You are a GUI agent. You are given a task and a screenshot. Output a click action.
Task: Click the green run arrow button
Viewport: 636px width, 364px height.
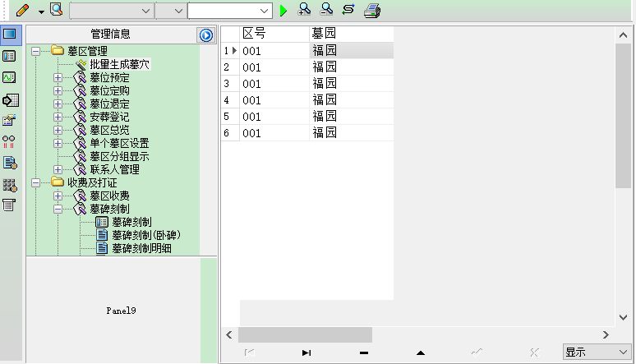[283, 11]
